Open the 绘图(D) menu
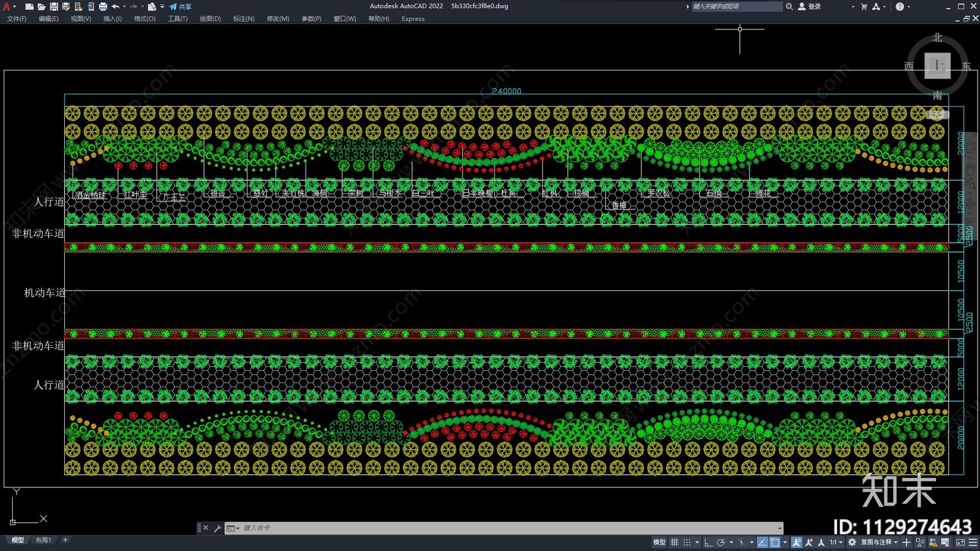The width and height of the screenshot is (980, 551). click(x=210, y=19)
